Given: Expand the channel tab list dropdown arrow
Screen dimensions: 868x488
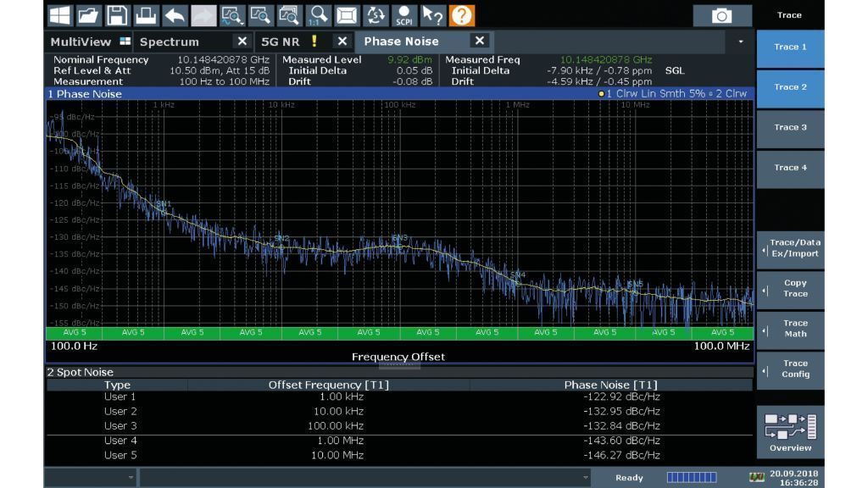Looking at the screenshot, I should click(742, 42).
